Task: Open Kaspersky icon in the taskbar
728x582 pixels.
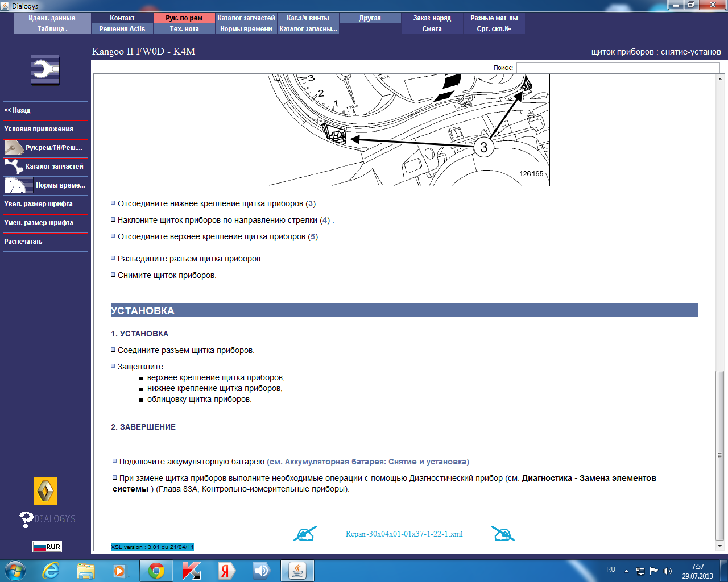Action: (x=192, y=571)
